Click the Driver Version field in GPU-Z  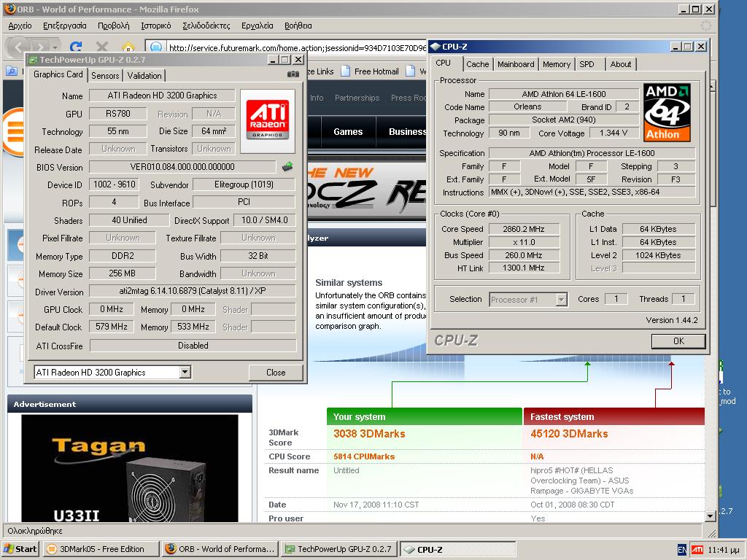[193, 291]
